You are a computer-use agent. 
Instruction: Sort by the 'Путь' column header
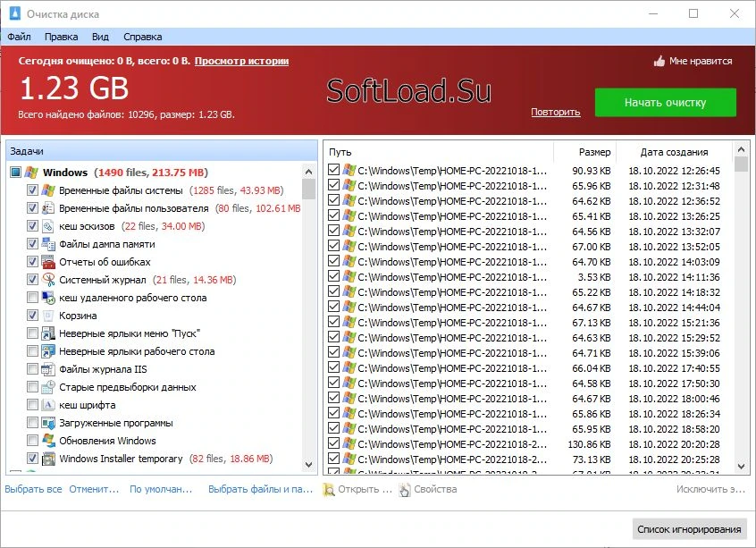(439, 152)
